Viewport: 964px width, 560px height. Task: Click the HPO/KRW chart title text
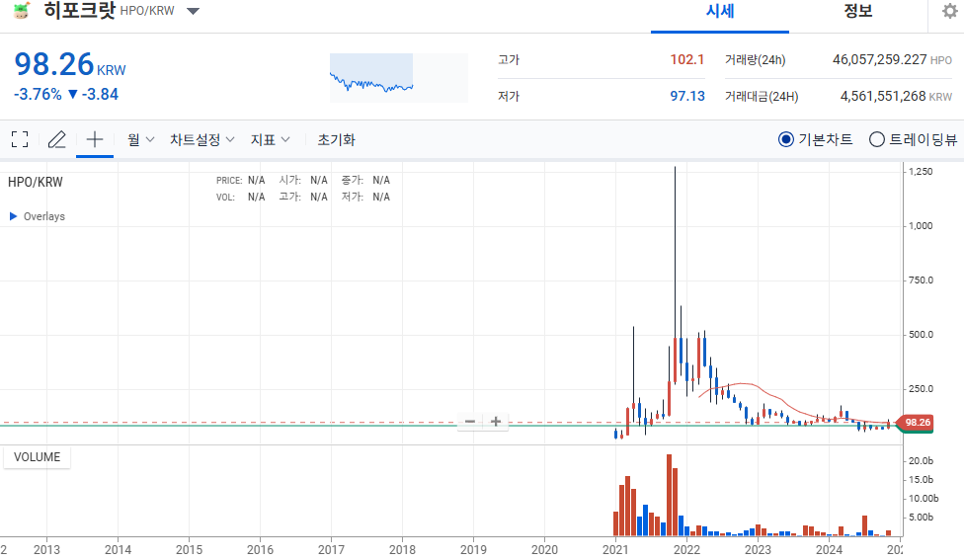pos(35,182)
